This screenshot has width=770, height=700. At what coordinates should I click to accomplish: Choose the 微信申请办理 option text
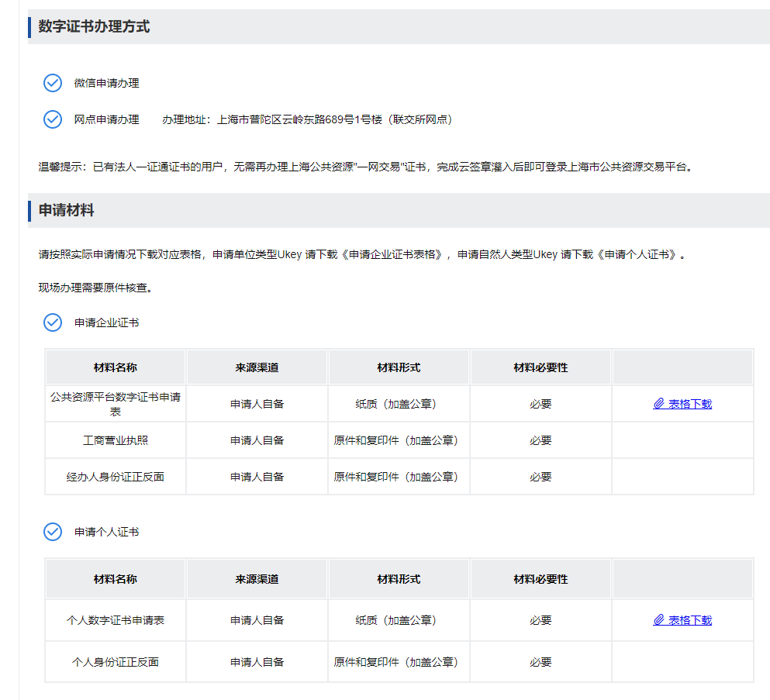[106, 83]
